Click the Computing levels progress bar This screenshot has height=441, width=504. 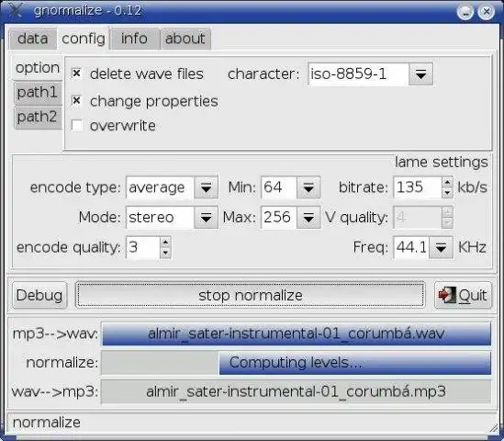297,363
